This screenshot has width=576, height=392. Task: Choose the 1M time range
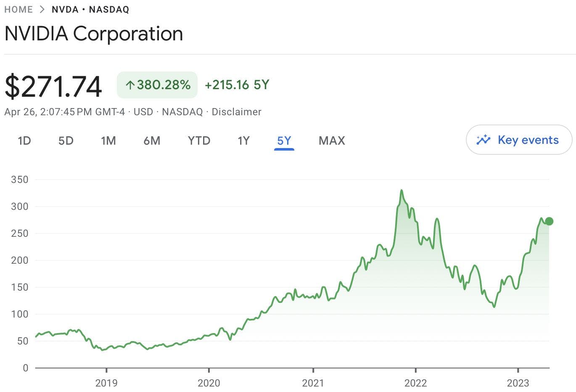click(x=108, y=140)
